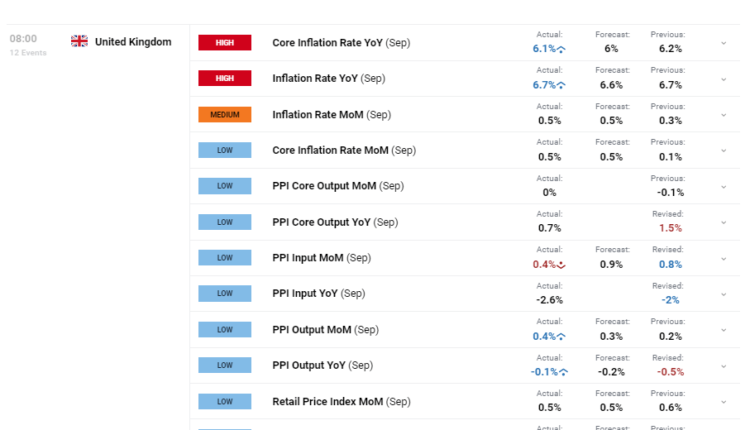
Task: Click the United Kingdom flag icon
Action: 79,42
